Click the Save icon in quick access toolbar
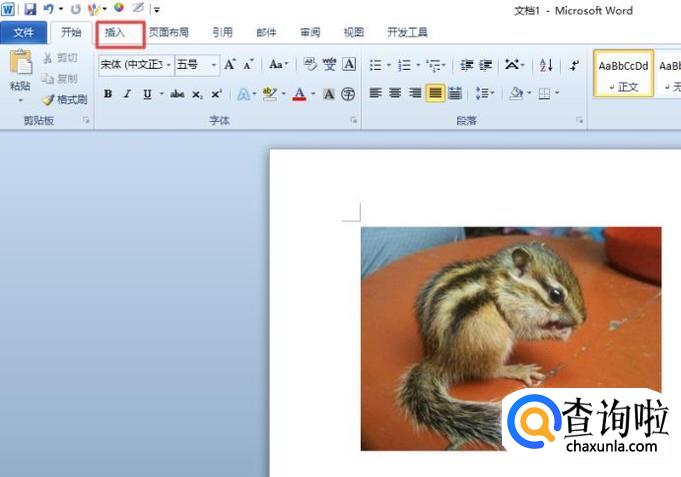The width and height of the screenshot is (681, 477). (30, 9)
